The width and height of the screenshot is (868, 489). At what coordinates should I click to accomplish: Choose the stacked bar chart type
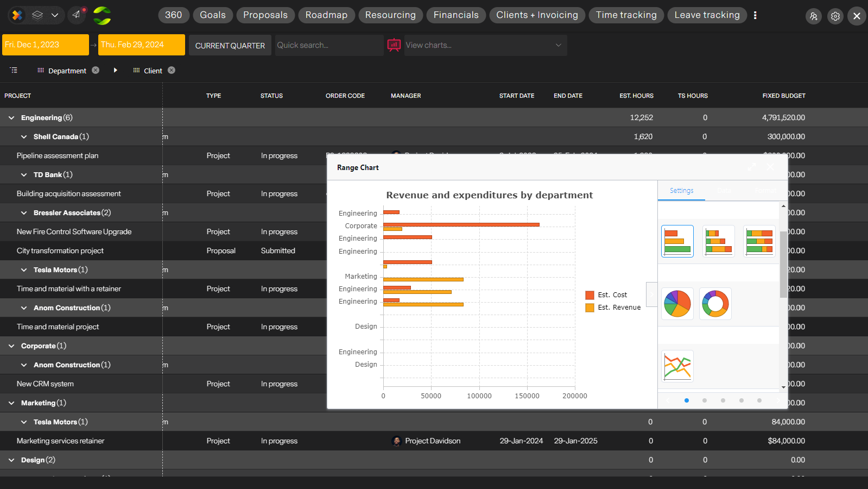(719, 241)
